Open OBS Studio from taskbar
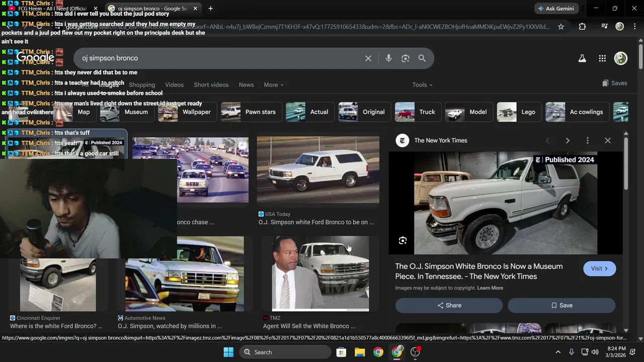644x362 pixels. coord(416,352)
